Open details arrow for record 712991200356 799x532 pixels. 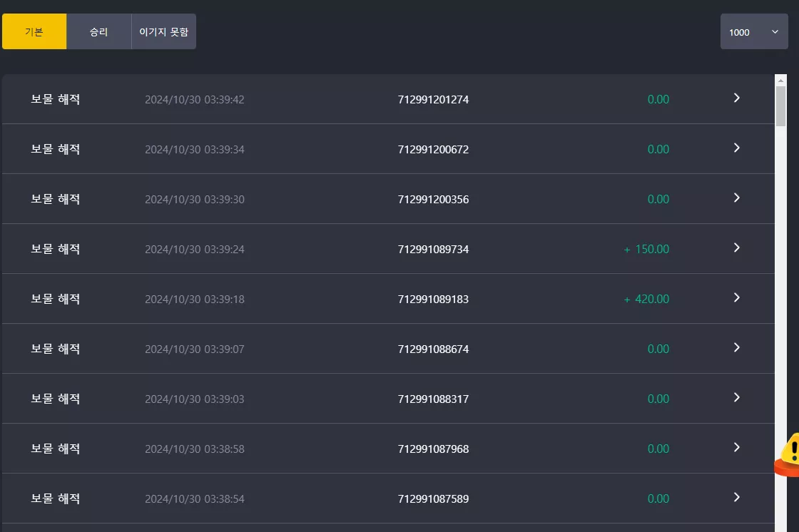[x=736, y=198]
